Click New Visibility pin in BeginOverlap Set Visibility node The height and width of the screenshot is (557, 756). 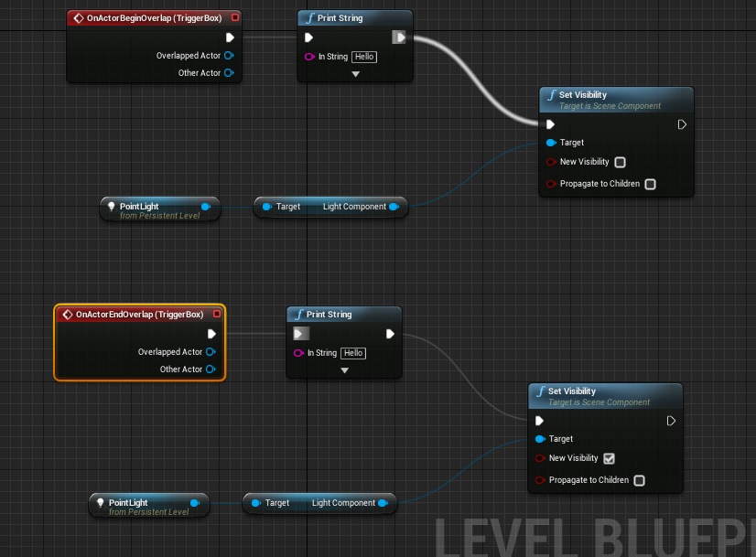(551, 162)
